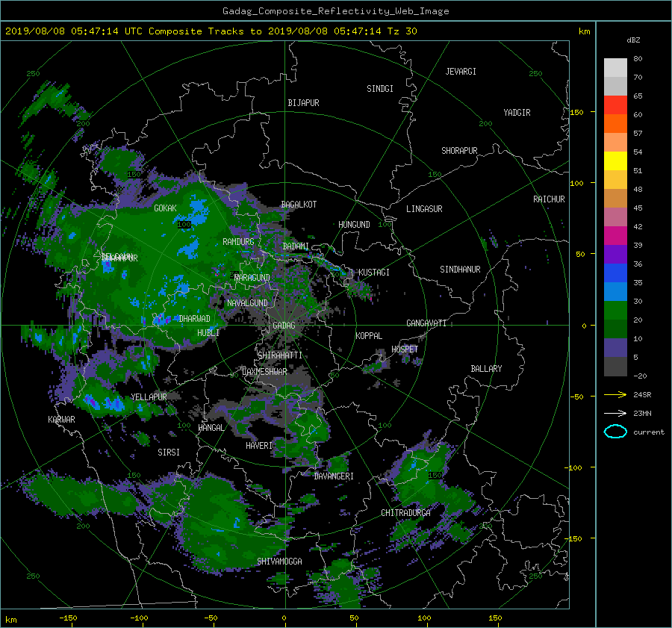Select the lightest gray 70-80 dBZ swatch

tap(615, 67)
